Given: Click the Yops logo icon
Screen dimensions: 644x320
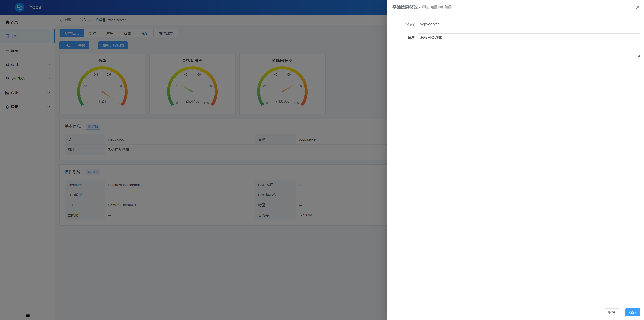Looking at the screenshot, I should (x=19, y=7).
